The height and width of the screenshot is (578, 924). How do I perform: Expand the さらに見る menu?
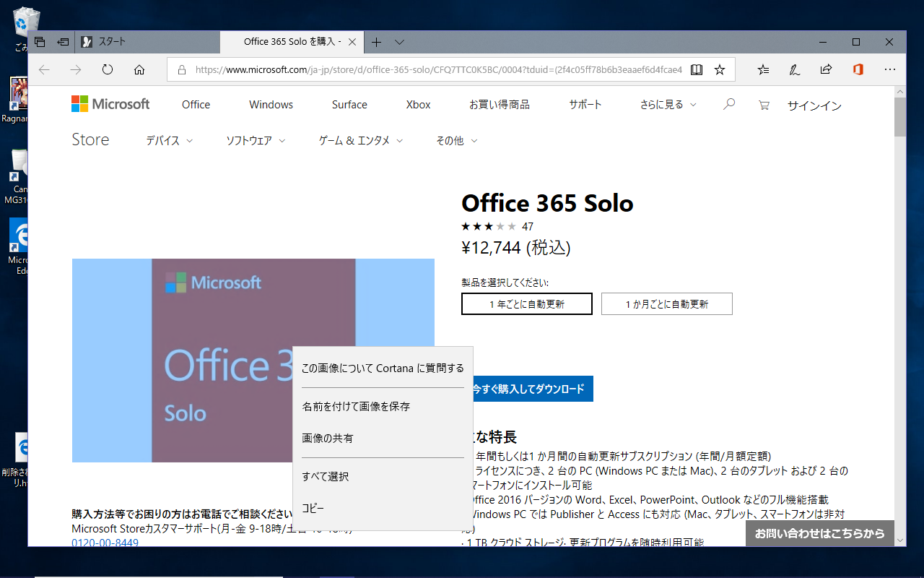click(668, 105)
